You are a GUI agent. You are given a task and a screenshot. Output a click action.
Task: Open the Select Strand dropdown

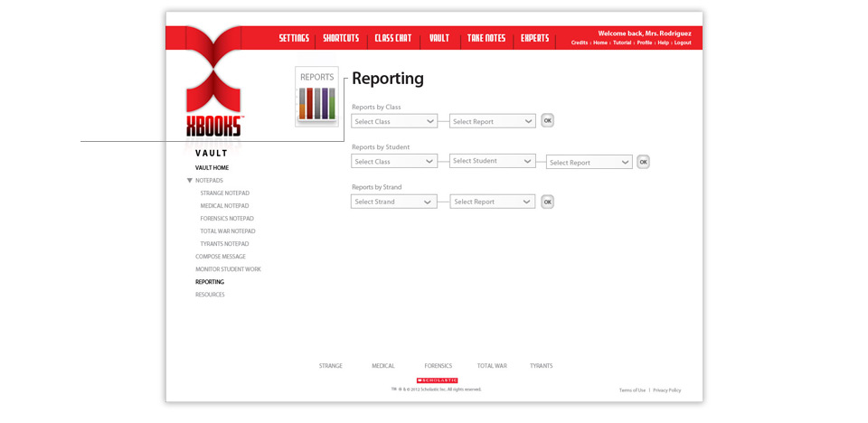pyautogui.click(x=393, y=202)
